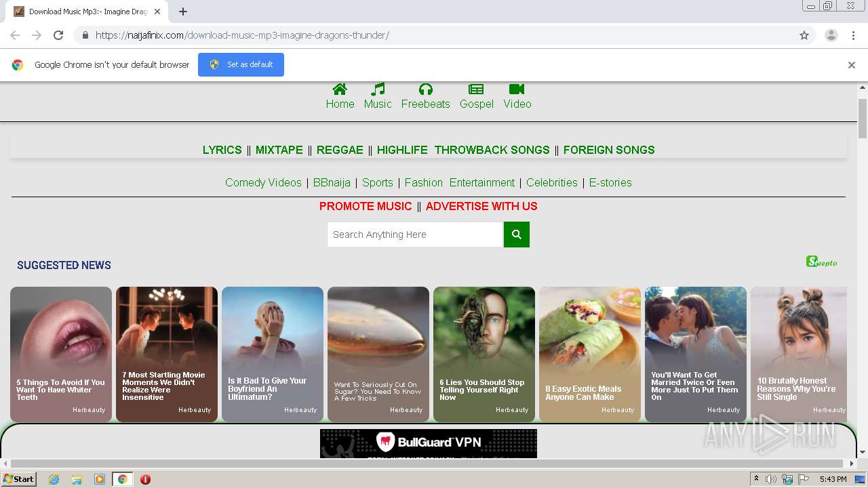Viewport: 868px width, 488px height.
Task: Click the address bar URL
Action: coord(242,35)
